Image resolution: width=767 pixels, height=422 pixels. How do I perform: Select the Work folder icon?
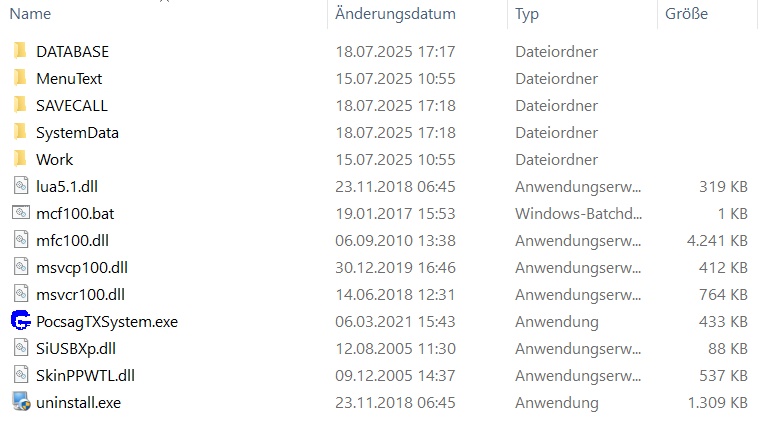(x=21, y=159)
